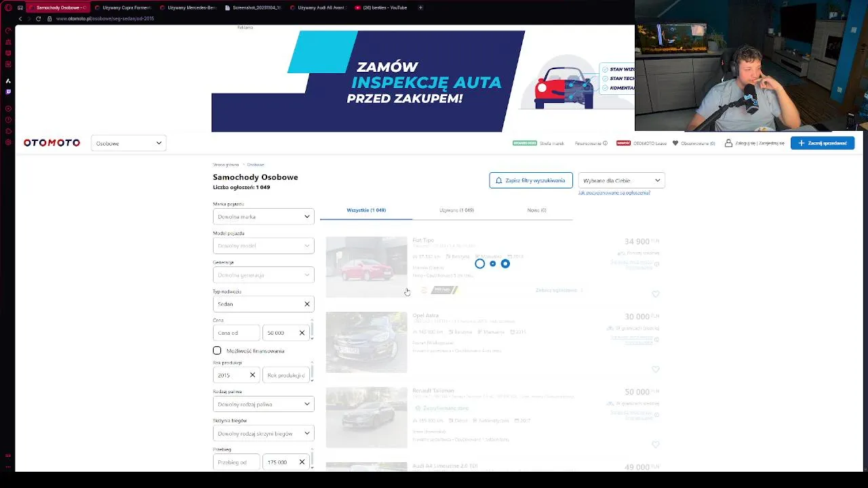
Task: Go back with browser back arrow
Action: point(20,18)
